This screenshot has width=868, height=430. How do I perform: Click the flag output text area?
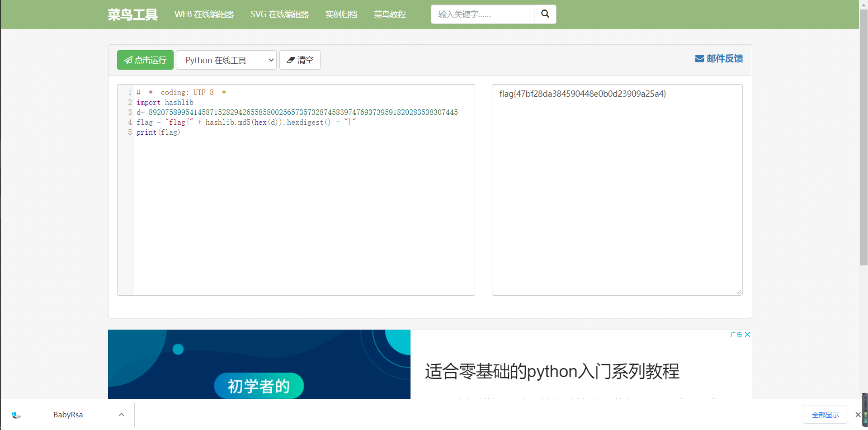[x=617, y=190]
